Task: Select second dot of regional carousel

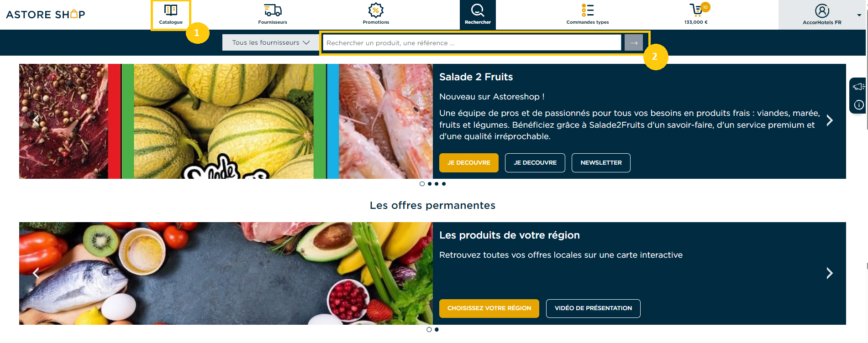Action: (x=437, y=329)
